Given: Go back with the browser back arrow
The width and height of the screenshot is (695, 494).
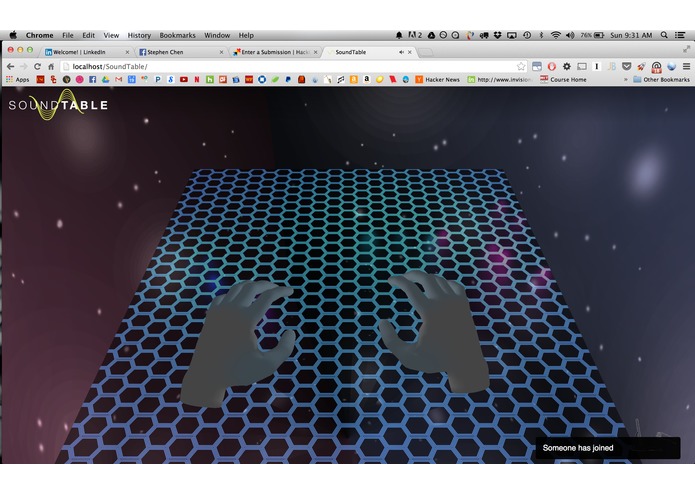Looking at the screenshot, I should coord(11,66).
